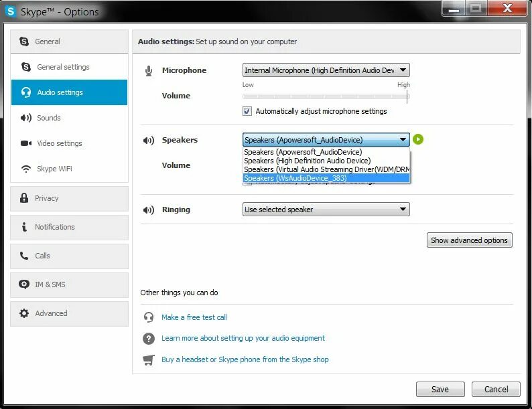Click the speaker icon beside the Ringing label
Screen dimensions: 532x409
(x=149, y=210)
